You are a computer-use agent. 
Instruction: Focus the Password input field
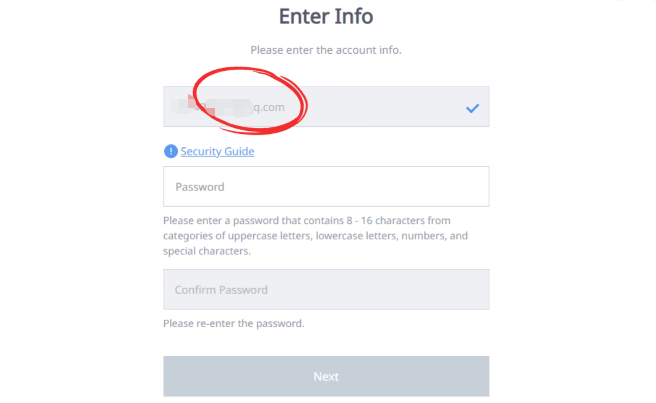pos(326,187)
